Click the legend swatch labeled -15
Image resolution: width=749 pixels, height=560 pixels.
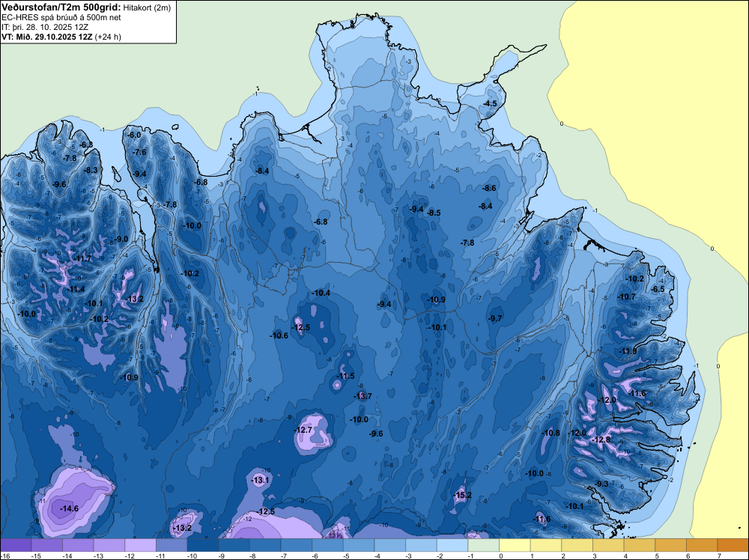(46, 545)
